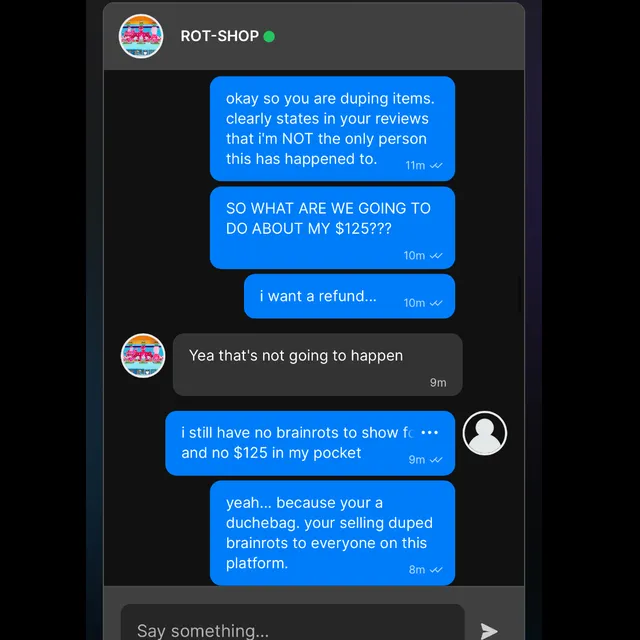Click the 9m timestamp on the reply
This screenshot has width=640, height=640.
438,382
